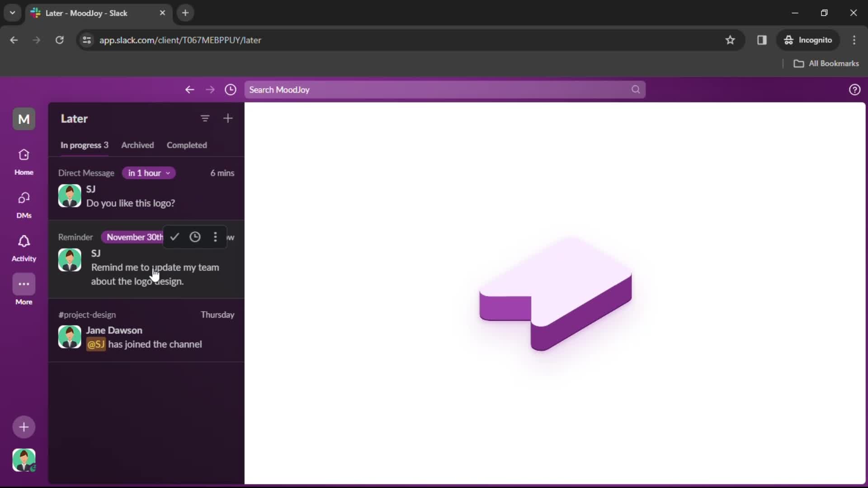The image size is (868, 488).
Task: Click the filter icon in Later panel
Action: click(x=206, y=118)
